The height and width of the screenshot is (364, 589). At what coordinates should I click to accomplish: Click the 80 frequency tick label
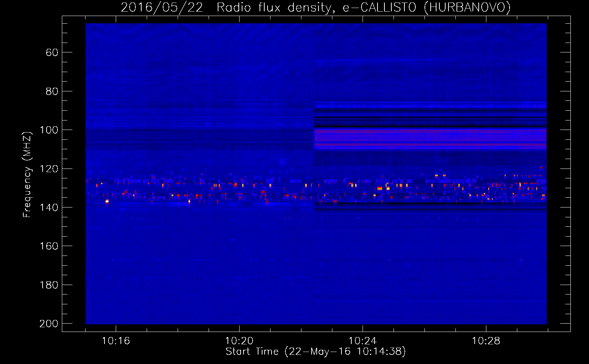pyautogui.click(x=52, y=91)
